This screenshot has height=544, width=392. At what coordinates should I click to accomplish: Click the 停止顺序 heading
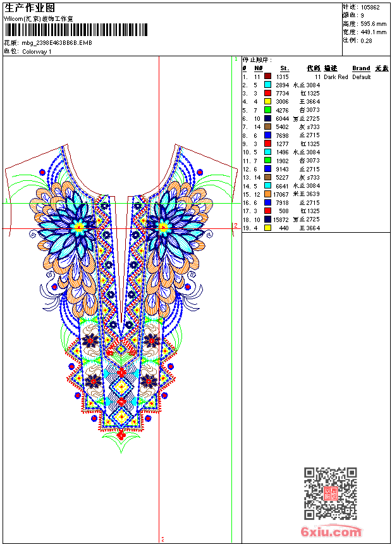click(257, 59)
